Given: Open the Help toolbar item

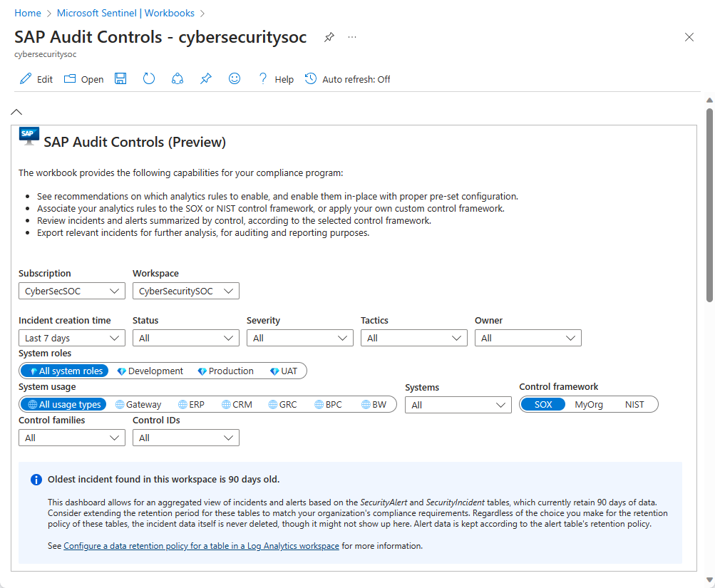Looking at the screenshot, I should point(277,79).
